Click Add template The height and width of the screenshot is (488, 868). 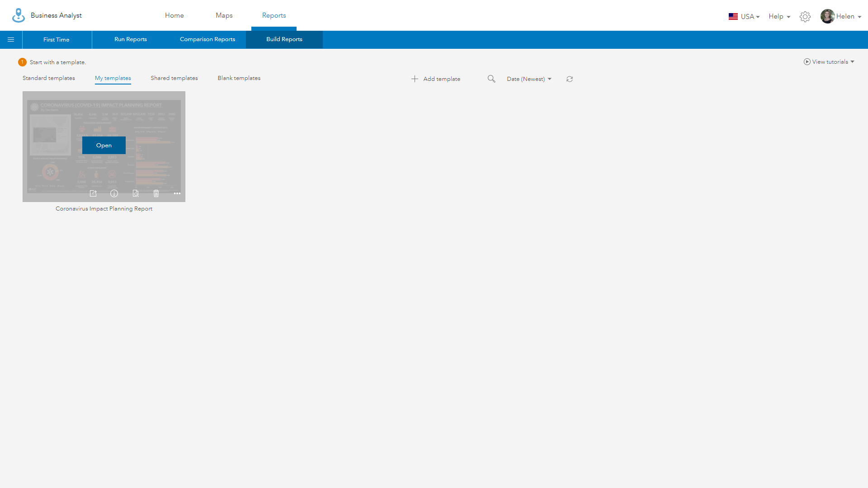tap(435, 79)
